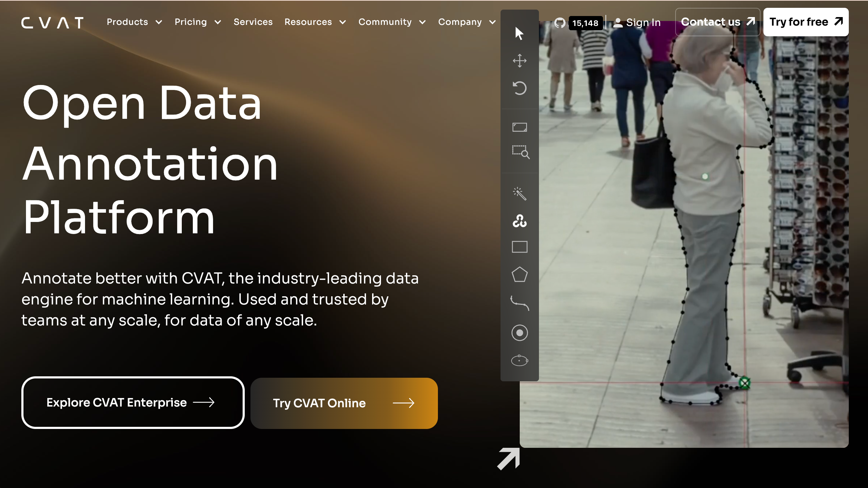Select the magic wand AI tool
868x488 pixels.
click(x=519, y=194)
